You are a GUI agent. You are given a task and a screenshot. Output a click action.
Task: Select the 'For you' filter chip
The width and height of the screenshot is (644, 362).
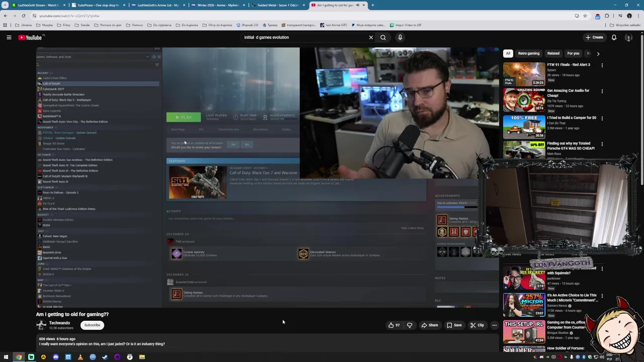[x=573, y=53]
